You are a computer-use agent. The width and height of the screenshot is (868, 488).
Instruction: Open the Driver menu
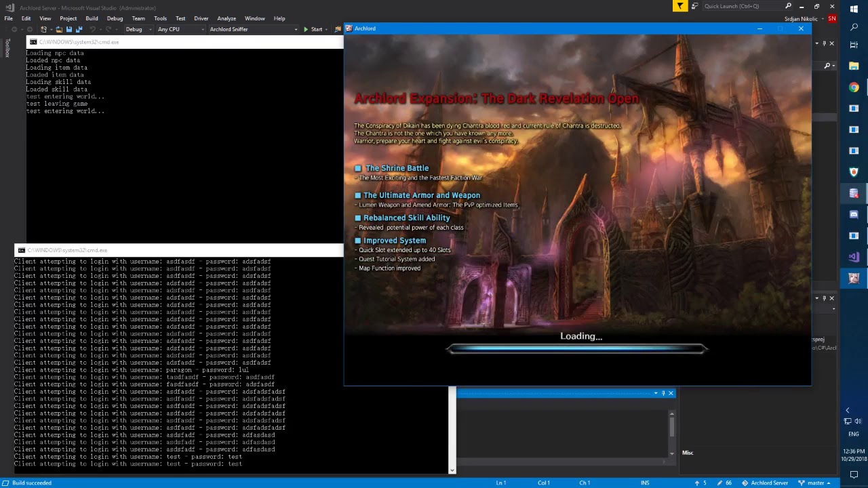201,18
